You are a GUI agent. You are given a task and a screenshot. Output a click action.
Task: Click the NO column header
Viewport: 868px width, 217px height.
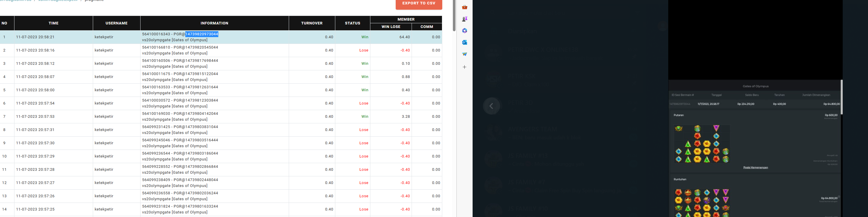click(x=4, y=23)
